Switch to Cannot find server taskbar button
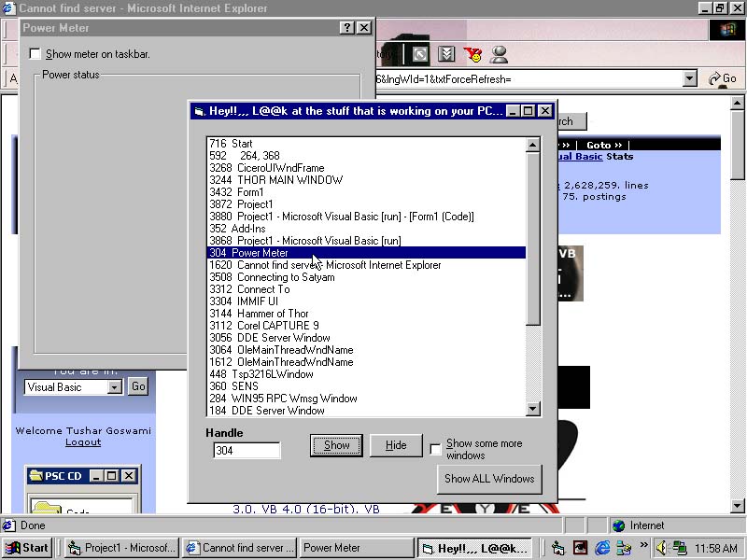Image resolution: width=747 pixels, height=560 pixels. tap(240, 548)
